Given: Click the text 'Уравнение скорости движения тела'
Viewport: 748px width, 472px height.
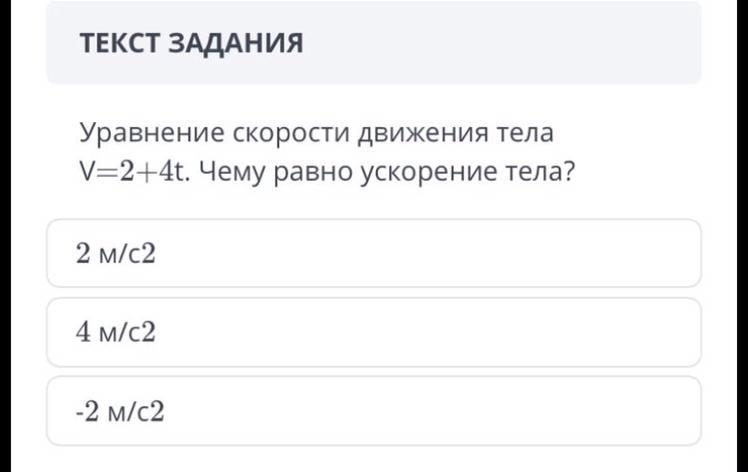Looking at the screenshot, I should [x=316, y=133].
